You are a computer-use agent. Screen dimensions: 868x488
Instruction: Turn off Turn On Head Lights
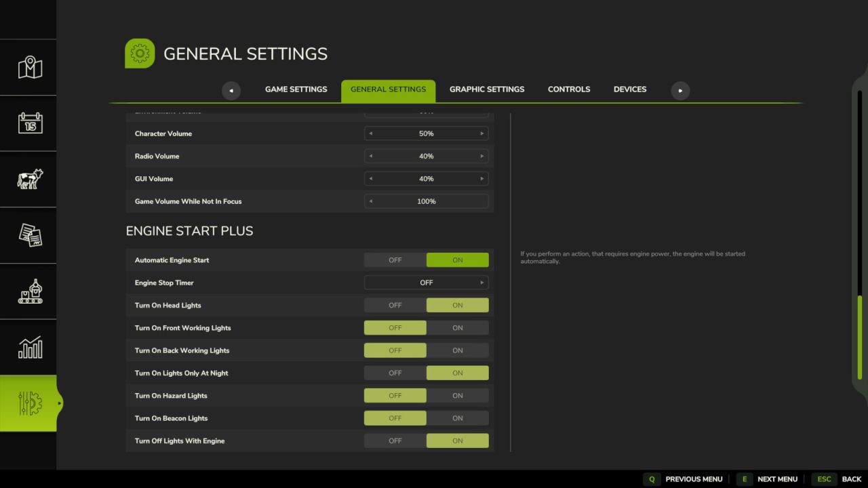[395, 305]
